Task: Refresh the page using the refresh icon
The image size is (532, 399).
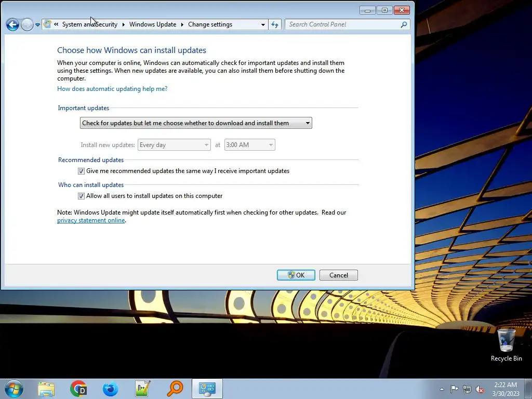Action: [x=275, y=24]
